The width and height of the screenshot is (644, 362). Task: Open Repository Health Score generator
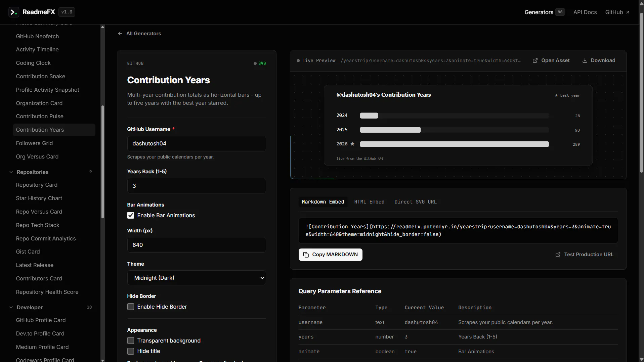tap(47, 292)
